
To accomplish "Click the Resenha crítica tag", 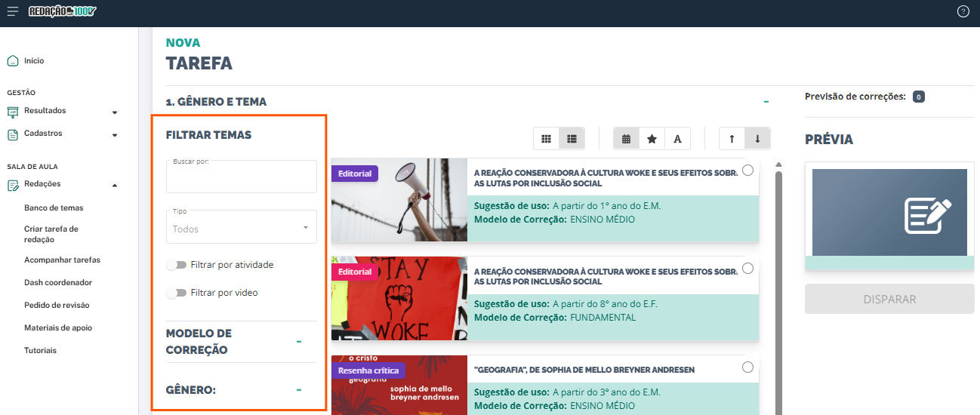I will [x=369, y=370].
